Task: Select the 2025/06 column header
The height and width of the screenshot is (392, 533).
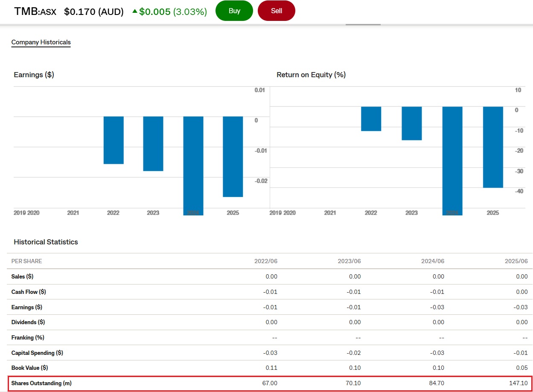Action: pos(516,261)
